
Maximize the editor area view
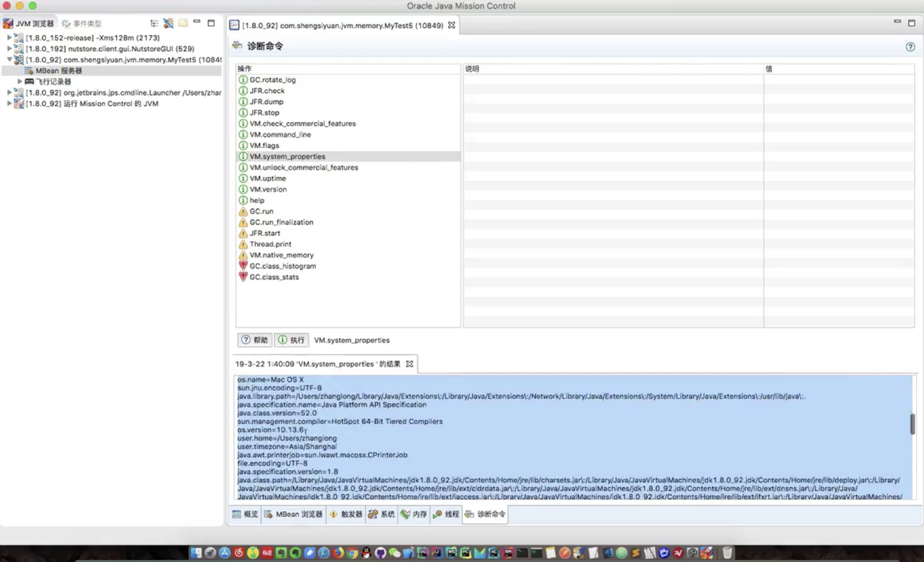click(912, 23)
